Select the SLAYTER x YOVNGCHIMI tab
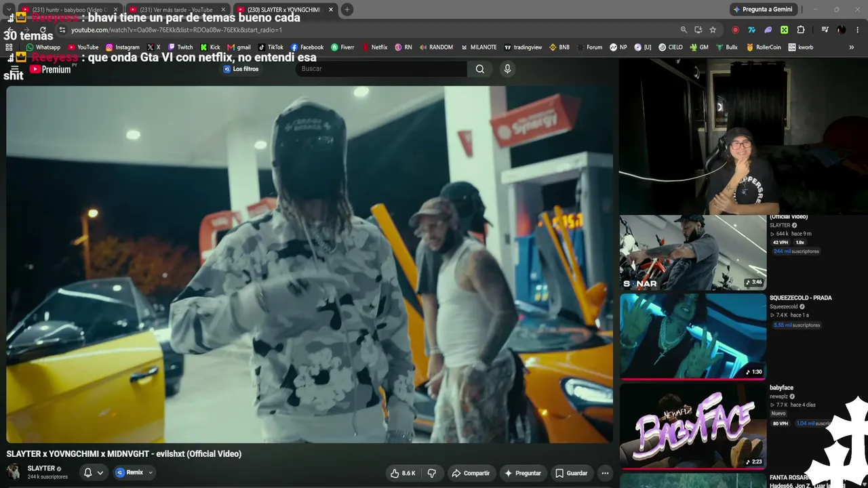Viewport: 868px width, 488px height. coord(283,9)
